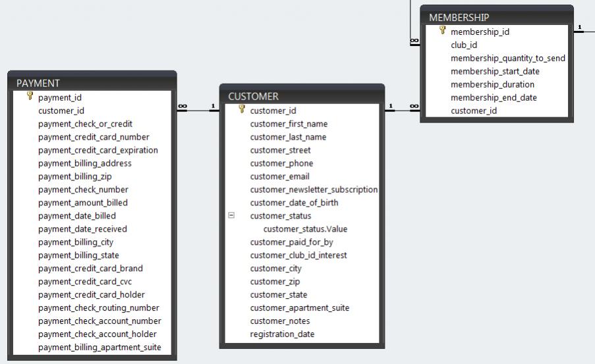Select customer_street field

pyautogui.click(x=280, y=150)
